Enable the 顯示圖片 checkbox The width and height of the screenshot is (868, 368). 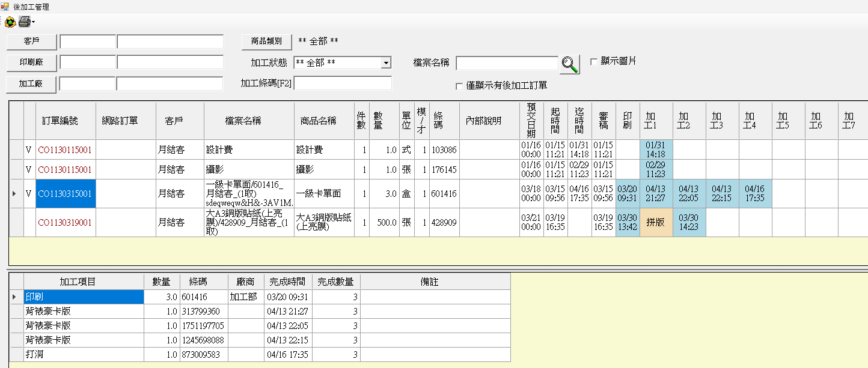(594, 61)
